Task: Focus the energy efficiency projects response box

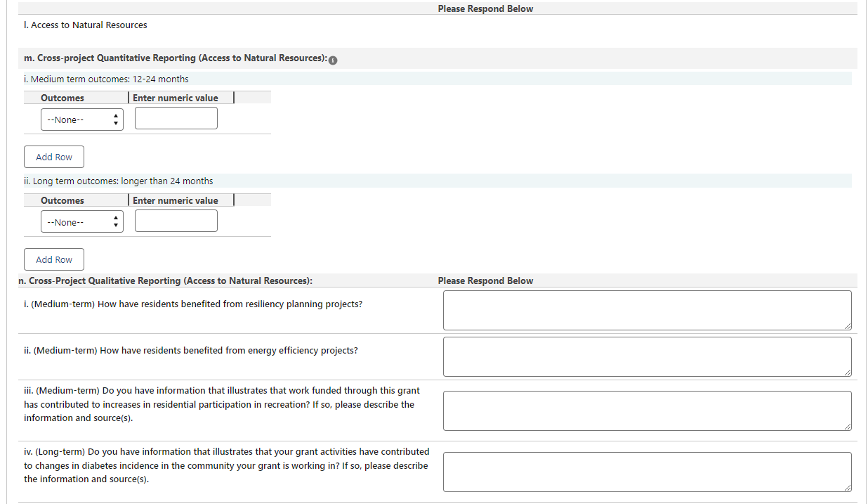Action: point(646,356)
